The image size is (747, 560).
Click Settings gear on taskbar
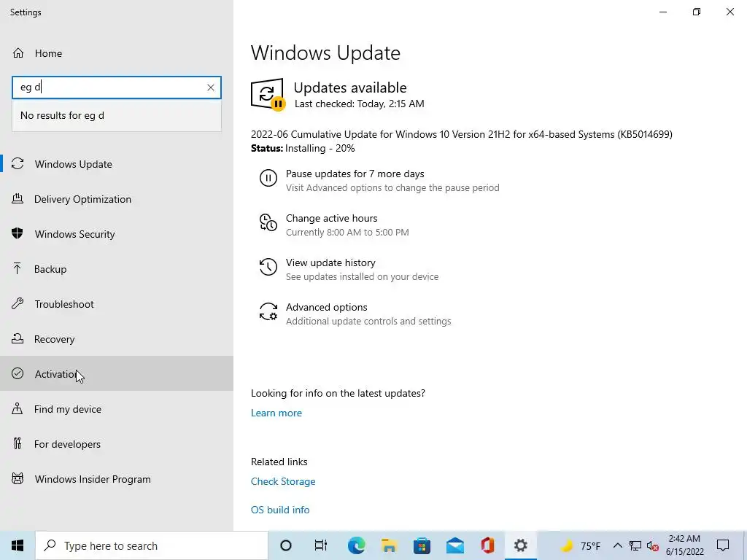521,545
